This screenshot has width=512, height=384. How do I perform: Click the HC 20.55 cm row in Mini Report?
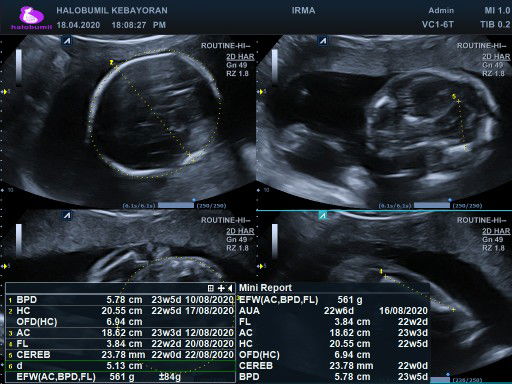coord(333,344)
